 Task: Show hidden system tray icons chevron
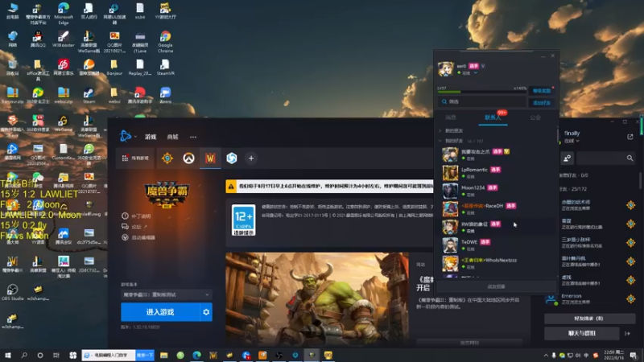pyautogui.click(x=546, y=356)
